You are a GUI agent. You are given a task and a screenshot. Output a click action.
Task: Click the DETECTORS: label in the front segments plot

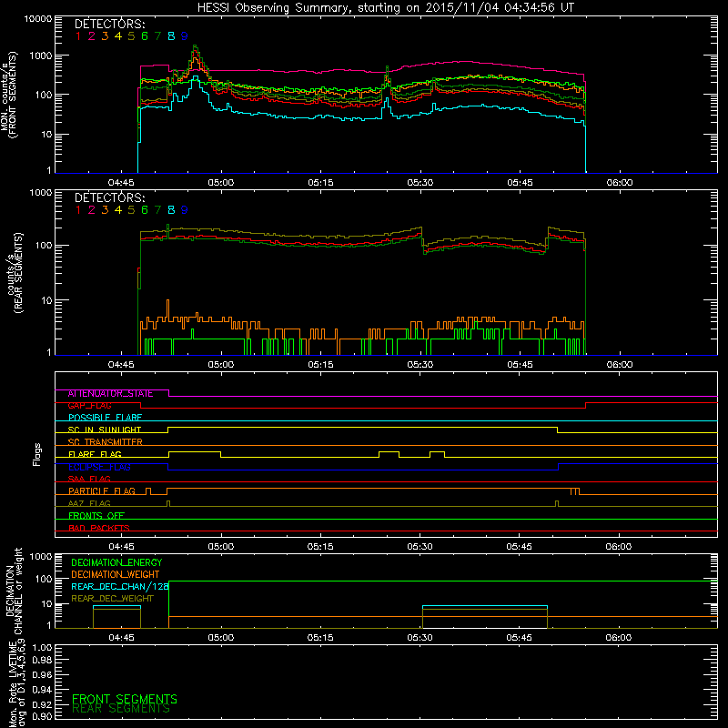110,24
